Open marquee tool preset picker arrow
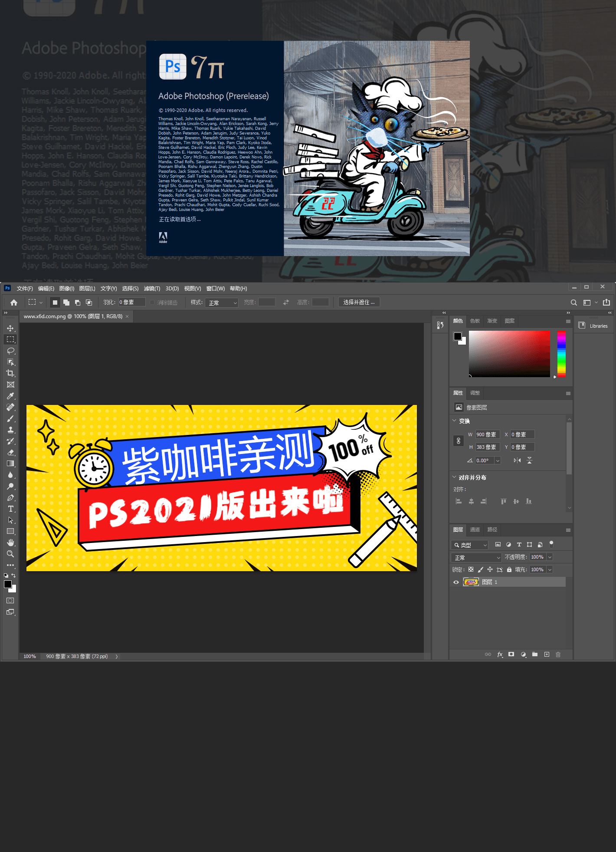Screen dimensions: 616x852 (41, 303)
